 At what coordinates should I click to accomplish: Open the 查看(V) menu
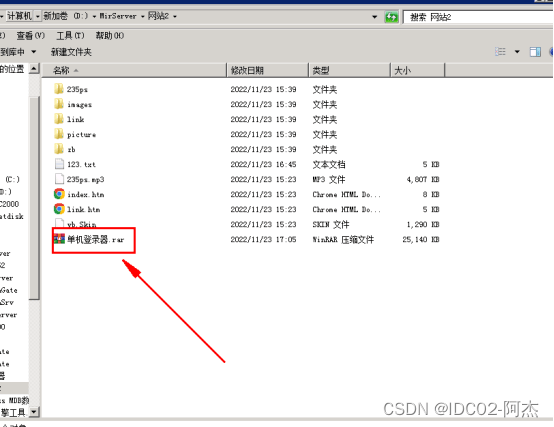(30, 36)
